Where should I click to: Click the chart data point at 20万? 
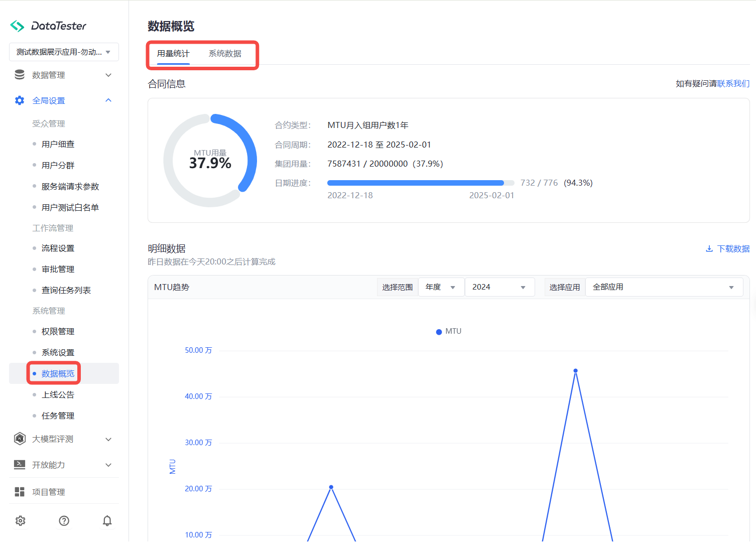point(331,487)
